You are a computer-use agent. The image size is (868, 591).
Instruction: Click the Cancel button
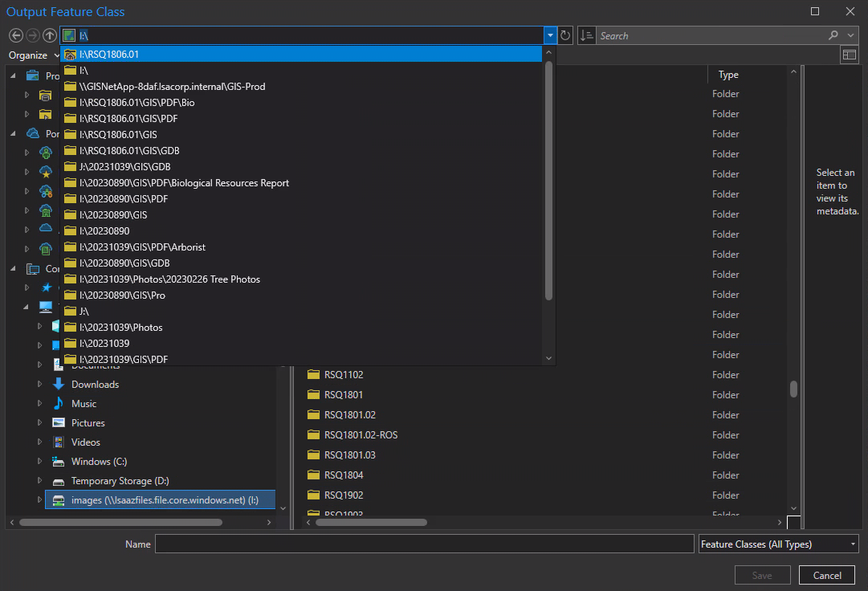826,575
